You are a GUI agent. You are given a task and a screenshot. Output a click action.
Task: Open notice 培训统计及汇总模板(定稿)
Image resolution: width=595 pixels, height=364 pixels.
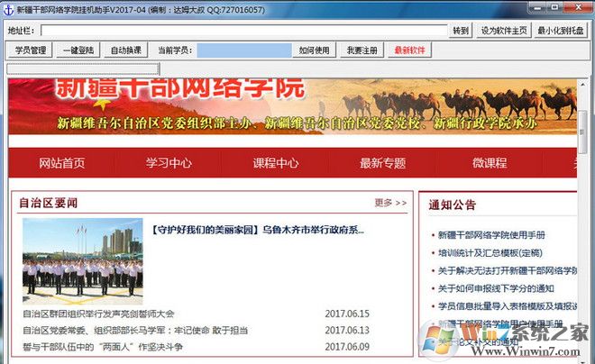click(490, 253)
